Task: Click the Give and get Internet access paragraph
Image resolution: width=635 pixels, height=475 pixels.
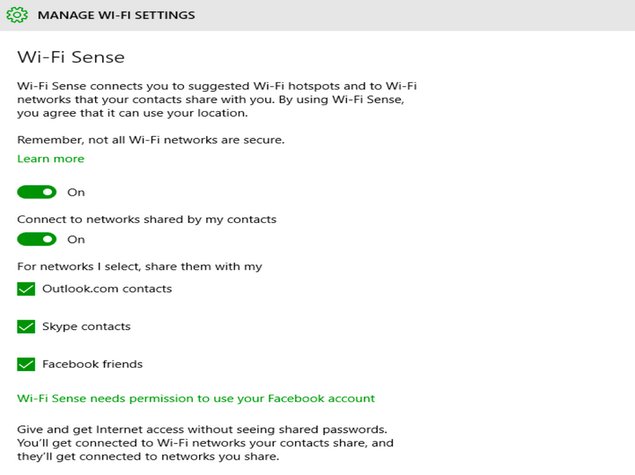Action: [205, 443]
